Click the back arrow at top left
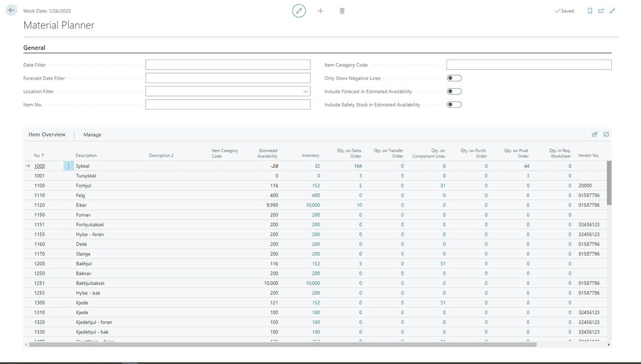 (11, 10)
